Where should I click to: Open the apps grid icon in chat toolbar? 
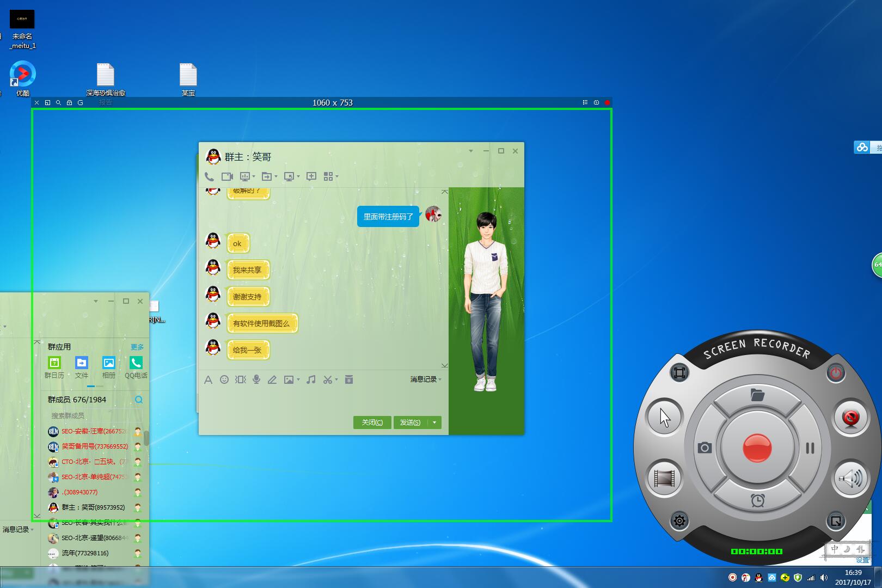click(328, 176)
